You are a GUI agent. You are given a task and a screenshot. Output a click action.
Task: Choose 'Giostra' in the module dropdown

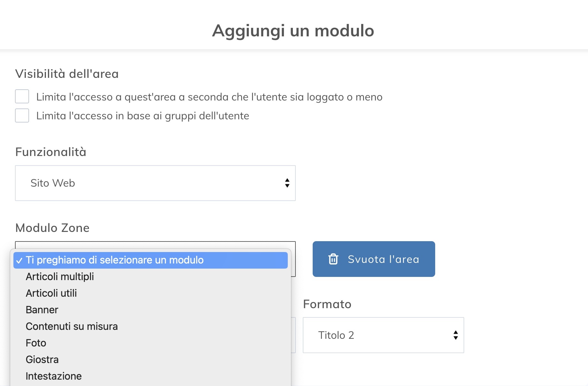coord(42,360)
